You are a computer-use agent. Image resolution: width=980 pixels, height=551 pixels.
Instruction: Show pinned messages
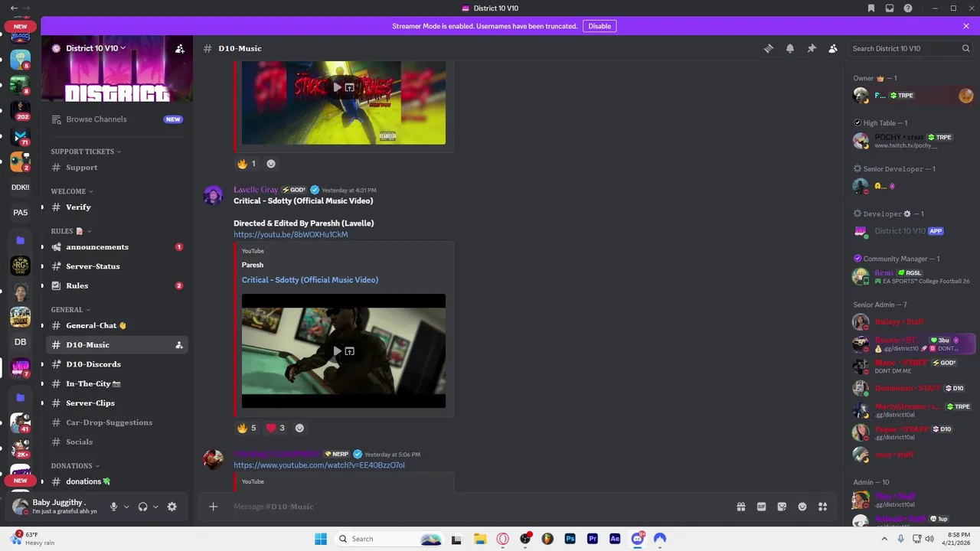[812, 48]
